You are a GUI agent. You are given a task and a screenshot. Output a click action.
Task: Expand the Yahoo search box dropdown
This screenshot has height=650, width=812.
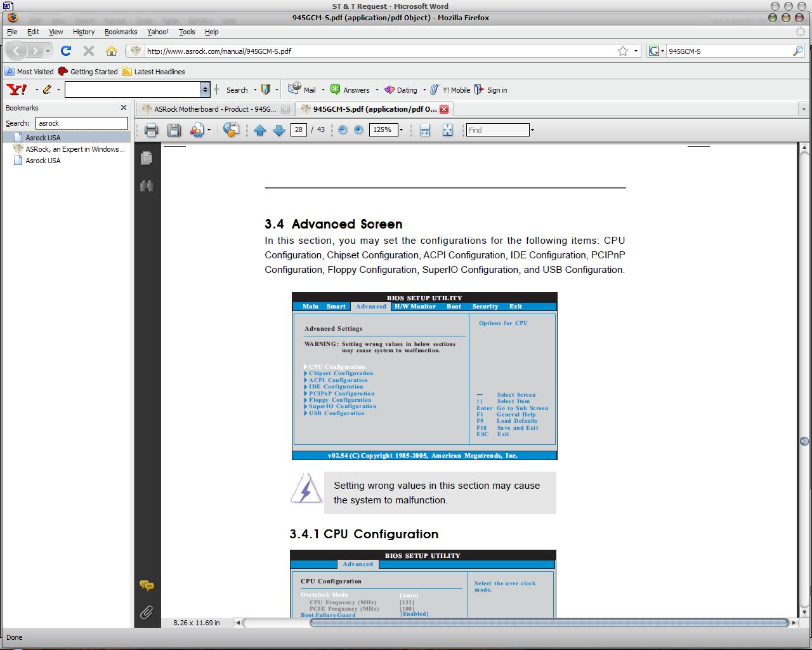(205, 90)
